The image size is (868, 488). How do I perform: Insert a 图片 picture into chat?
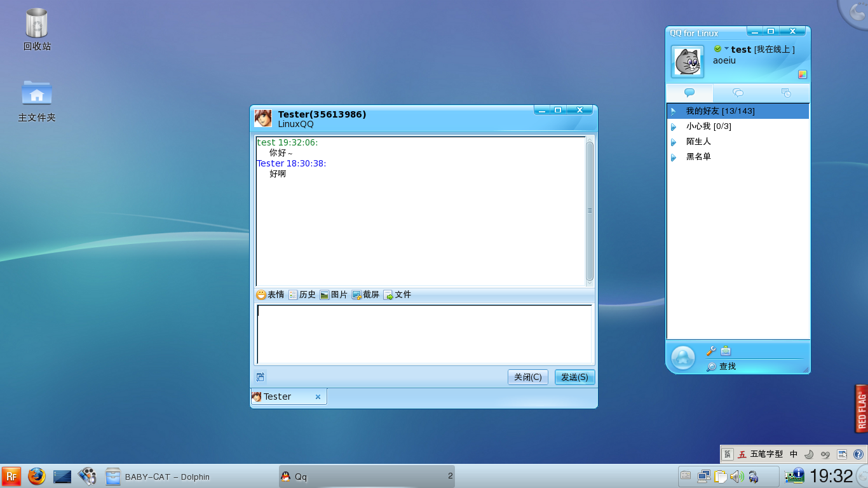point(334,295)
